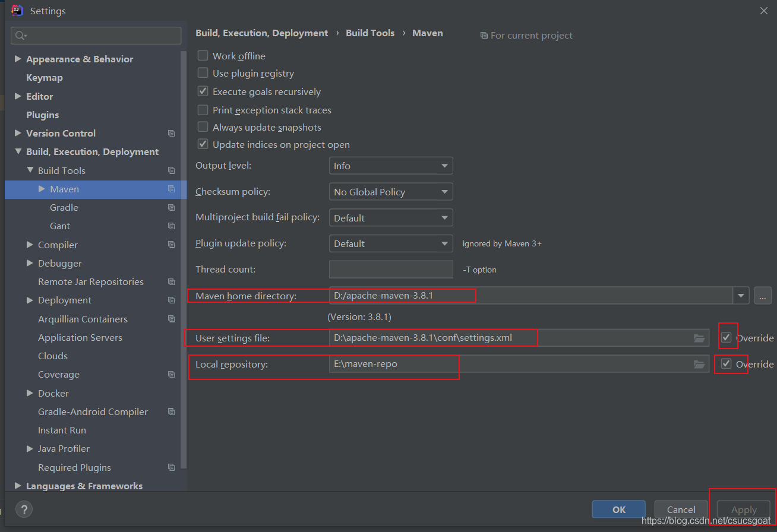Screen dimensions: 777x532
Task: Click Build, Execution, Deployment breadcrumb
Action: tap(262, 33)
